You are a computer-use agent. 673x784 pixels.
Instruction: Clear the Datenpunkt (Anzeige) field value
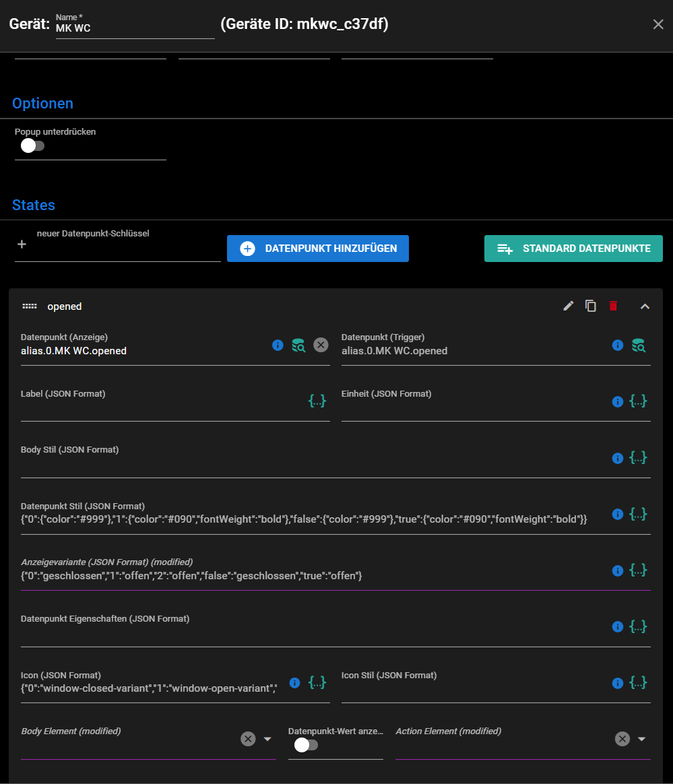click(x=321, y=346)
